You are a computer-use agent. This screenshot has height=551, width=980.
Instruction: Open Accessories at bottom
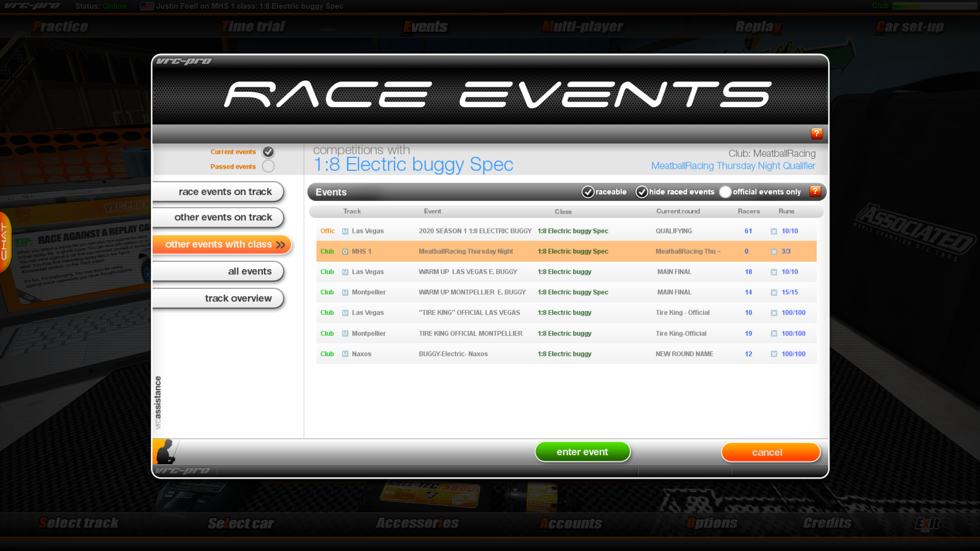(417, 523)
